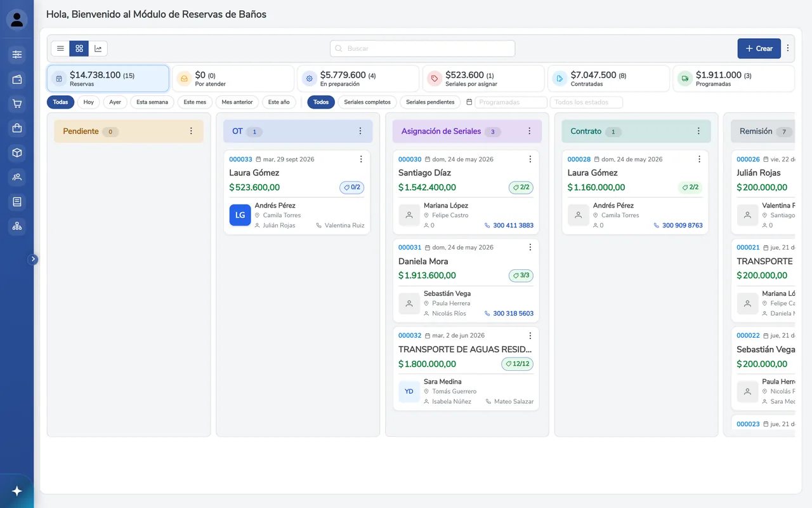Click the Crear button

click(x=759, y=48)
